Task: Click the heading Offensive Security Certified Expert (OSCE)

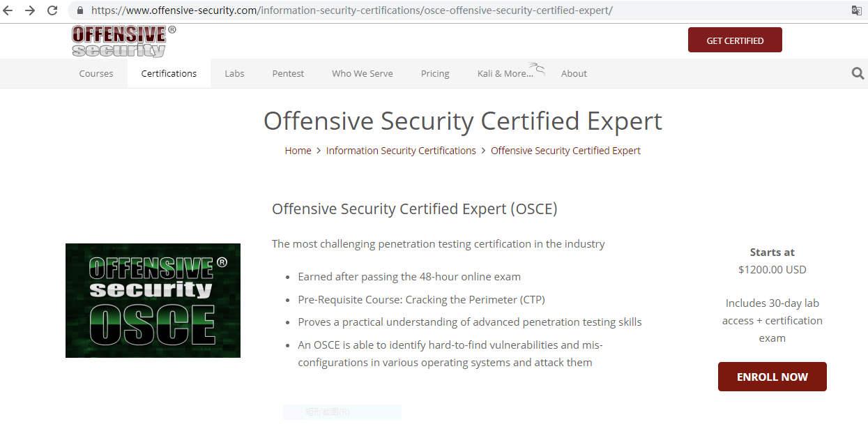Action: click(415, 209)
